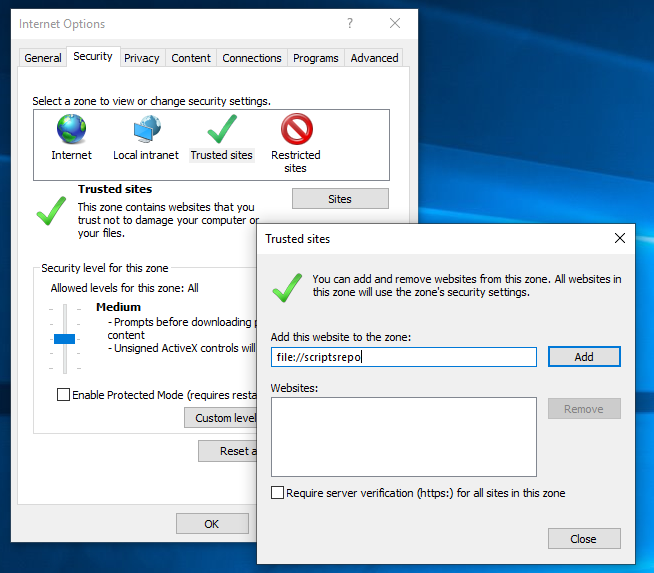Screen dimensions: 654x573
Task: Close the Trusted sites dialog with X
Action: tap(620, 238)
